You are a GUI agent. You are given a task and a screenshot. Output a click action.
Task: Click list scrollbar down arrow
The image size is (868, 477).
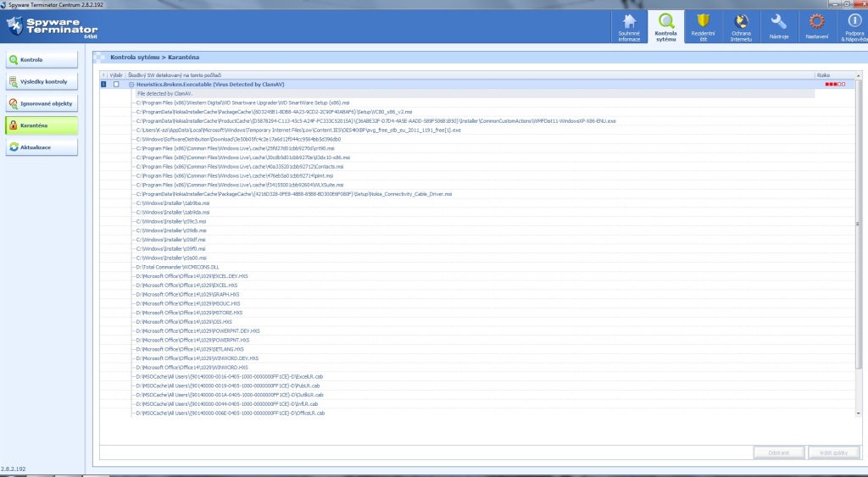(x=859, y=413)
